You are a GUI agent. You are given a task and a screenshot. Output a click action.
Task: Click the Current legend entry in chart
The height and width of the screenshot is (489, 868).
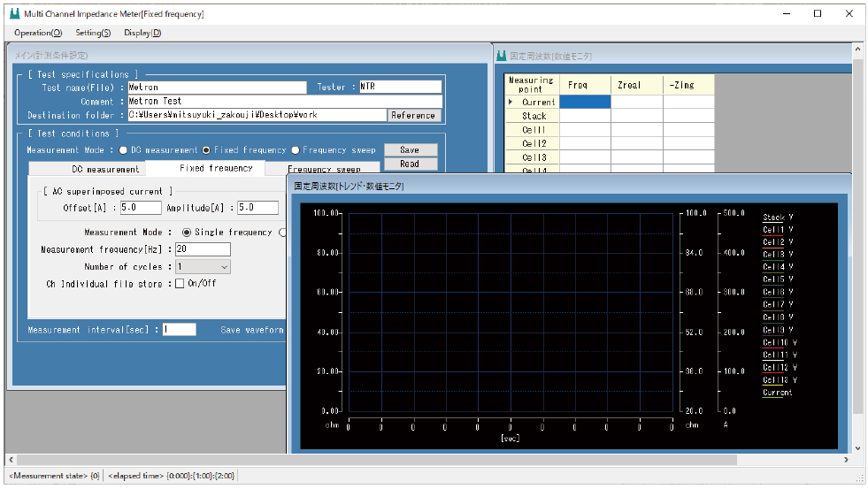[x=777, y=393]
